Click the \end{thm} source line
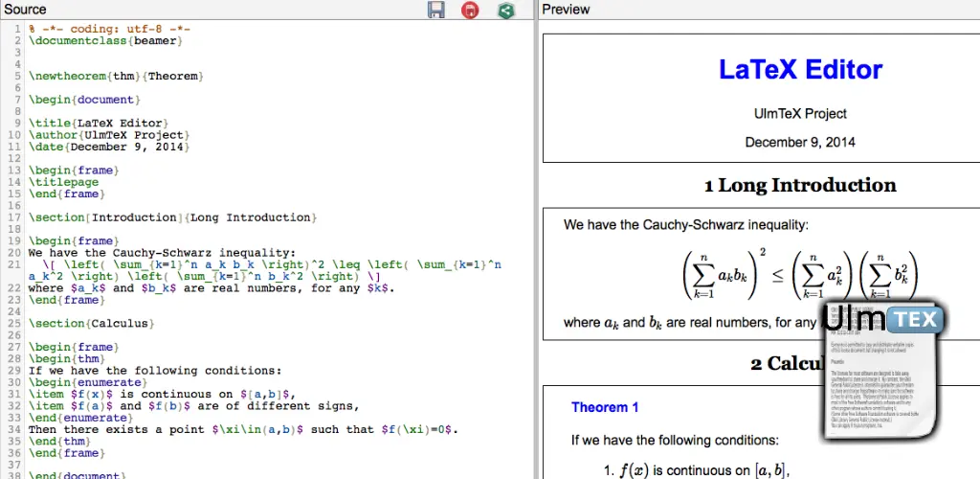This screenshot has width=980, height=479. (59, 442)
